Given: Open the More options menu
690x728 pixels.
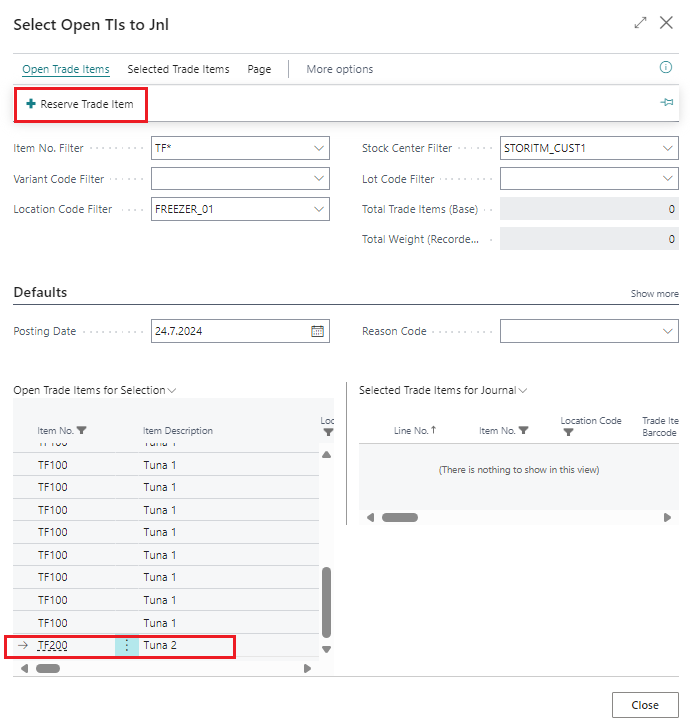Looking at the screenshot, I should (339, 69).
